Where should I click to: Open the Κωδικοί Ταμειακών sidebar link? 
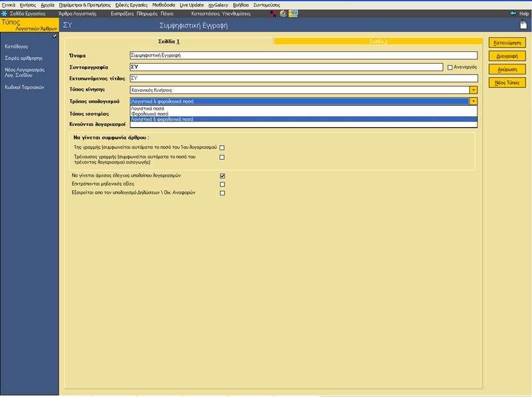[x=24, y=87]
